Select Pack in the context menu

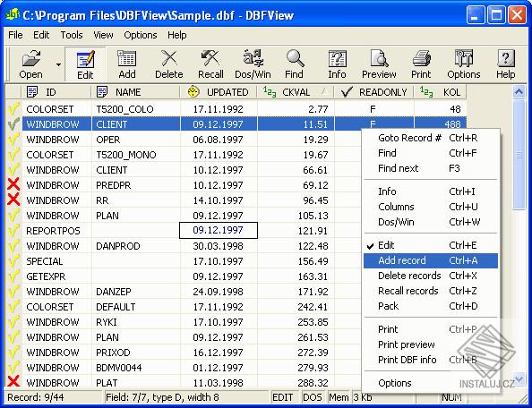(x=431, y=306)
